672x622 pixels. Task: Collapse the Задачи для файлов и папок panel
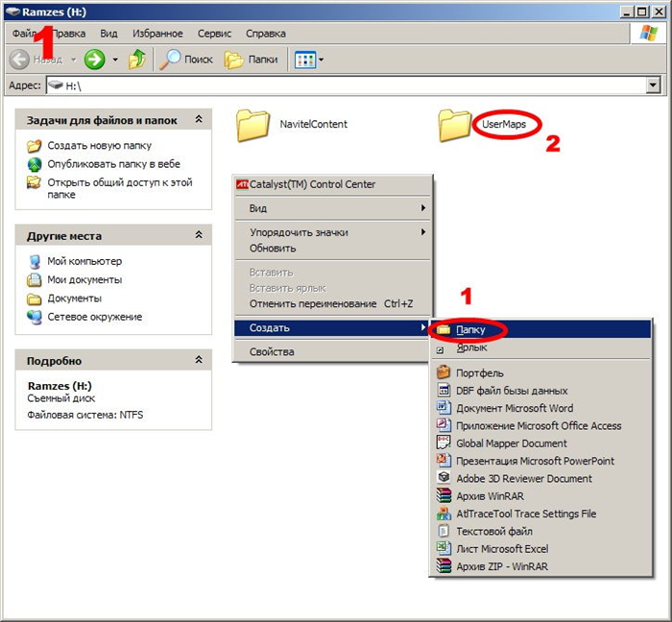tap(199, 119)
